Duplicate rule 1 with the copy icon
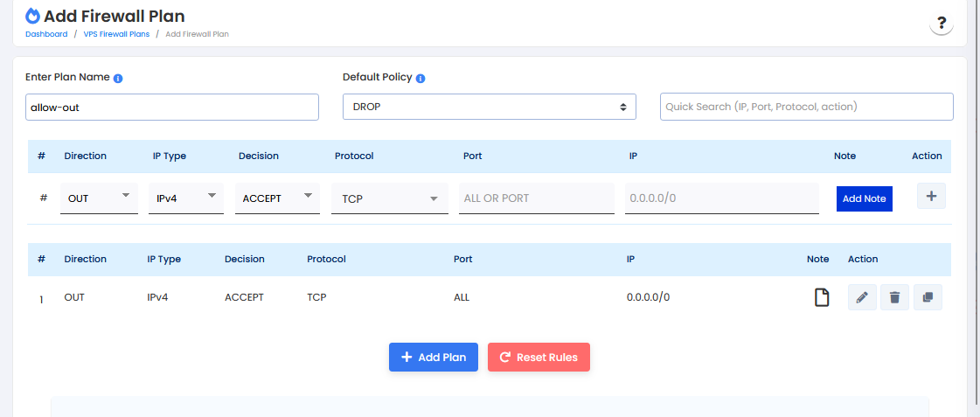The width and height of the screenshot is (980, 417). point(928,298)
